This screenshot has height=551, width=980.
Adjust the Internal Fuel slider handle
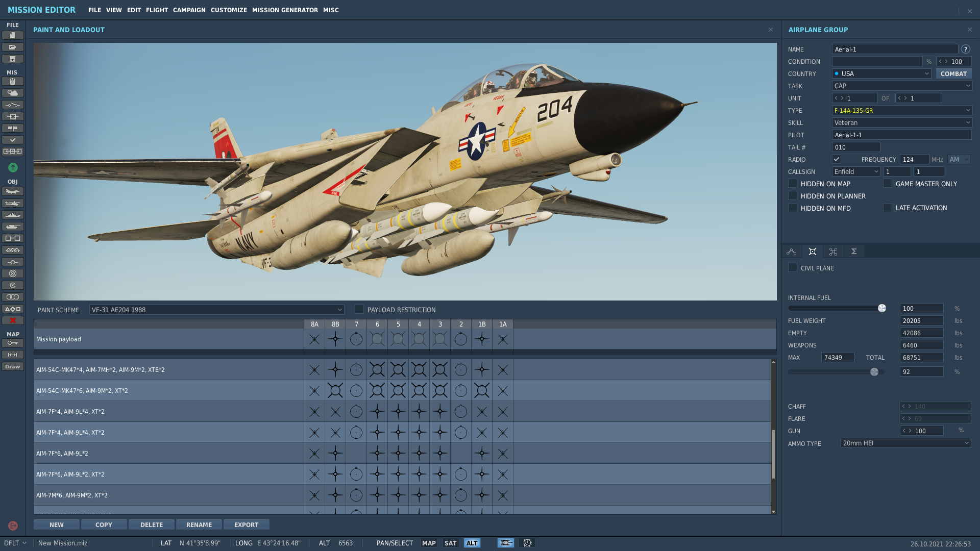(882, 308)
